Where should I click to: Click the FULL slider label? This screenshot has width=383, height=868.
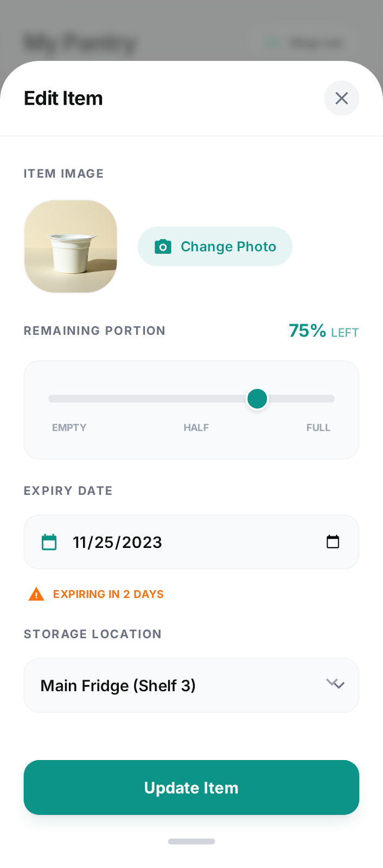point(318,427)
